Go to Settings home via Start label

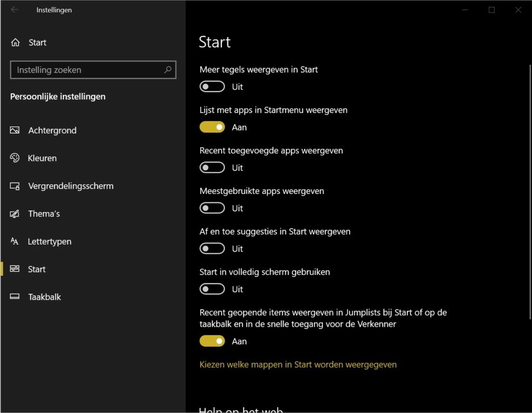37,43
